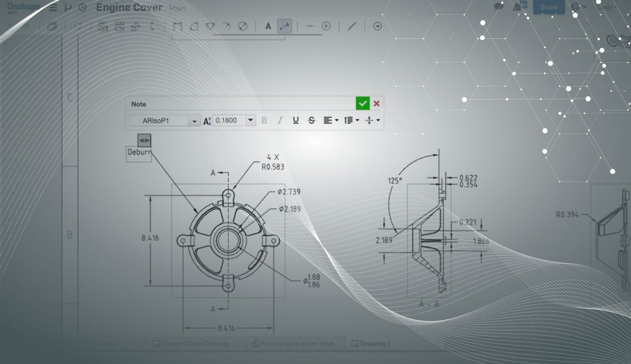Cancel the note with red X
Screen dimensions: 631x364
click(377, 103)
